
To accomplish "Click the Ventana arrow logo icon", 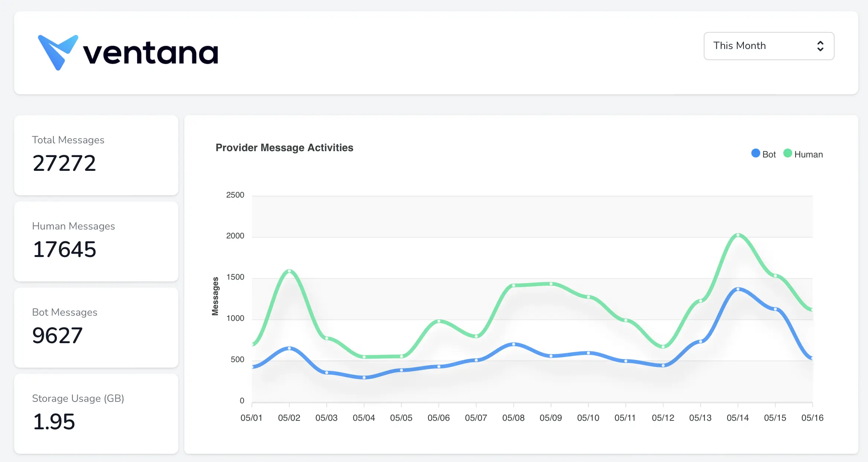I will tap(58, 52).
